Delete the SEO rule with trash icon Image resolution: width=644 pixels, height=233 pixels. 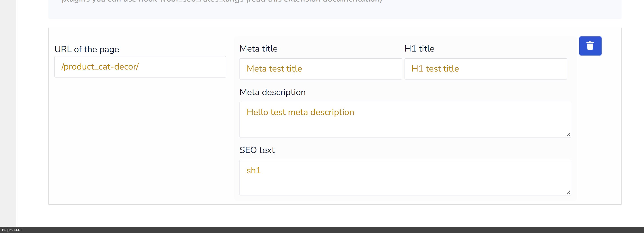(x=590, y=46)
